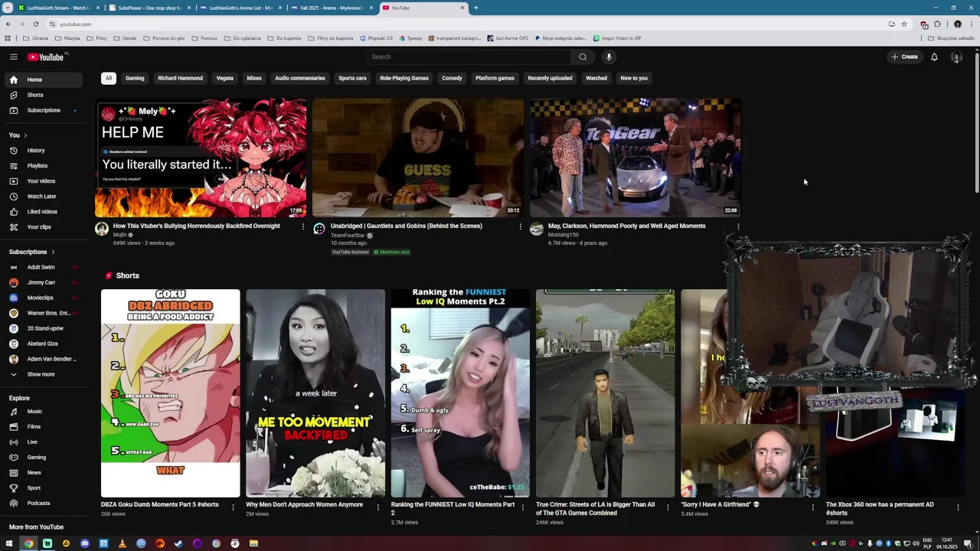The image size is (980, 551).
Task: Open the Top Gear video thumbnail
Action: 635,158
